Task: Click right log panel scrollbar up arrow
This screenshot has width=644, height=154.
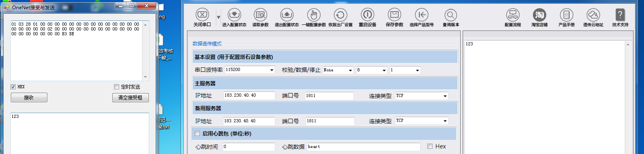Action: [x=628, y=45]
